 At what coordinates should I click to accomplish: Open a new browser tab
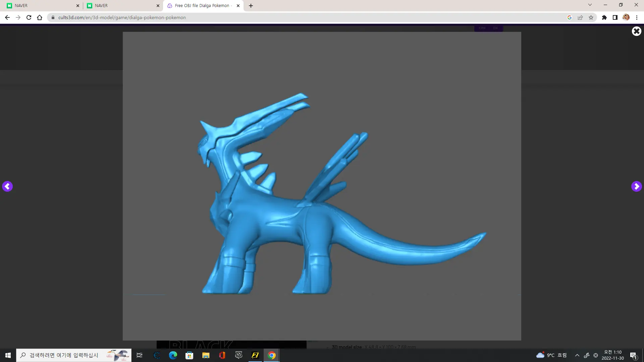(x=251, y=6)
